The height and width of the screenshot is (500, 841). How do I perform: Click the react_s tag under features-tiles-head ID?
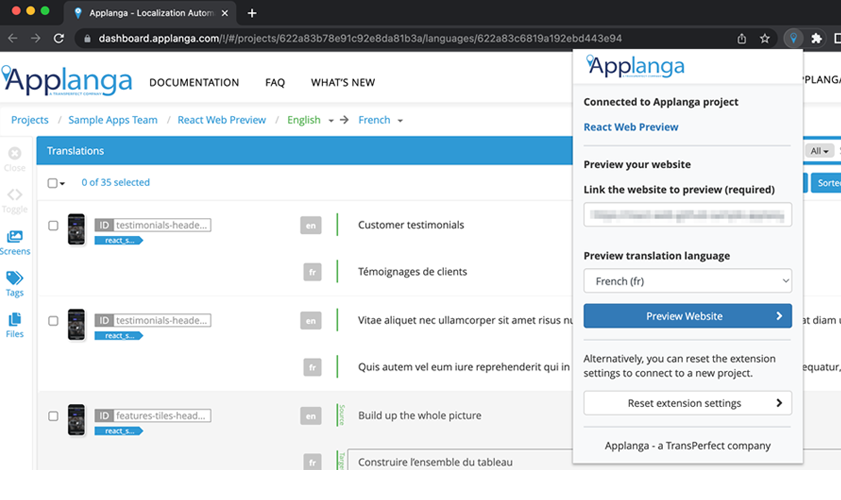click(119, 431)
